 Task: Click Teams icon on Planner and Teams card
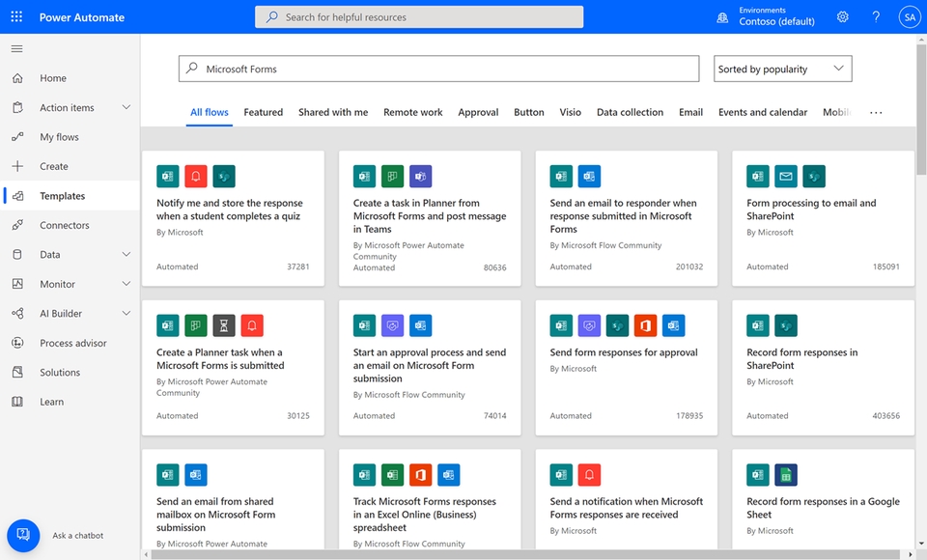click(420, 177)
